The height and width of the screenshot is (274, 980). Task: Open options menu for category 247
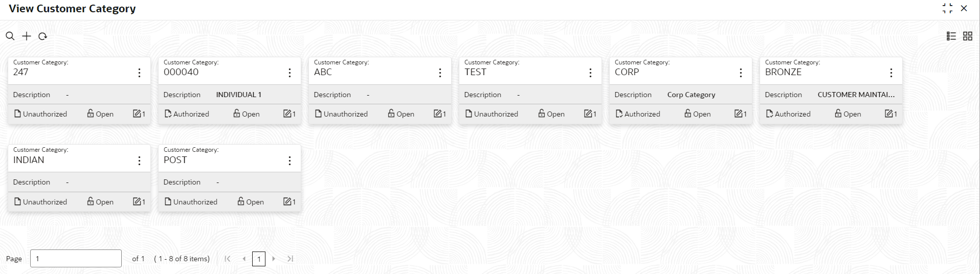(x=139, y=73)
